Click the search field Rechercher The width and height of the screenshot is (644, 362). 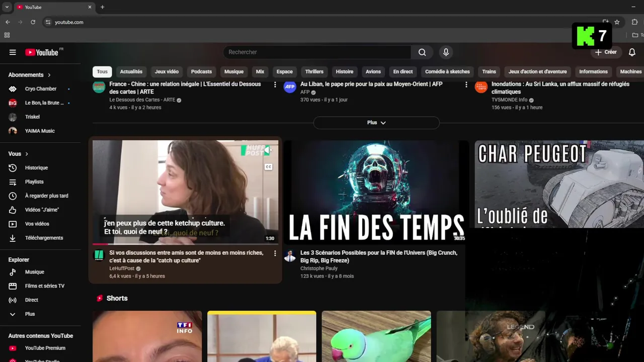point(317,52)
